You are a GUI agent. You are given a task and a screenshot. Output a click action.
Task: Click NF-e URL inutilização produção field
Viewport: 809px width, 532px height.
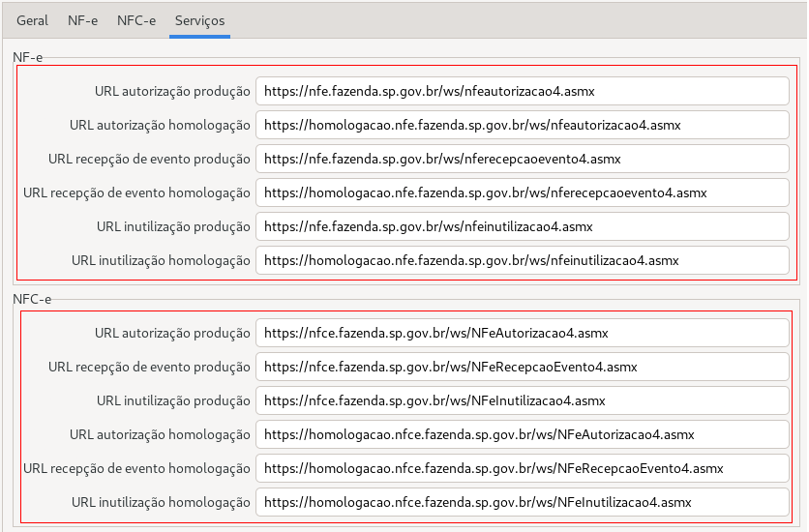523,227
